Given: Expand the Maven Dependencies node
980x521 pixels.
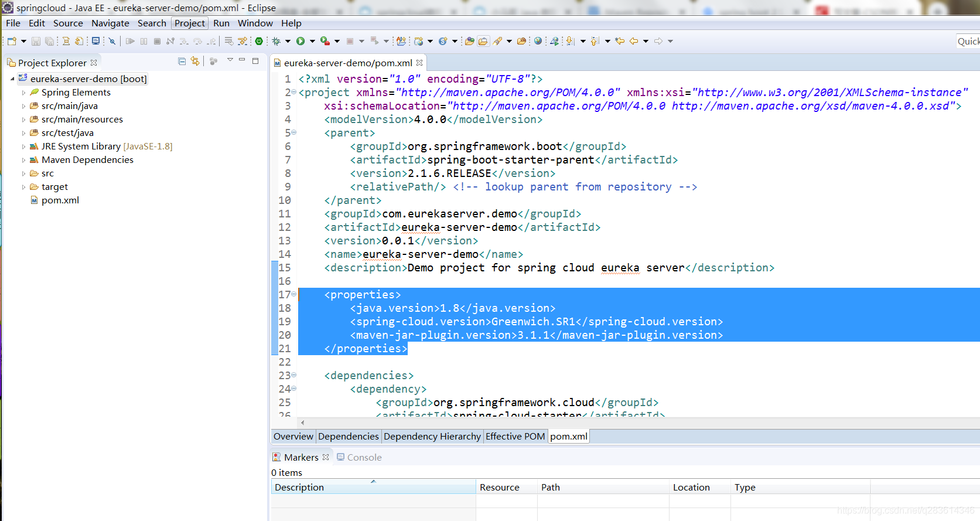Looking at the screenshot, I should (x=23, y=160).
